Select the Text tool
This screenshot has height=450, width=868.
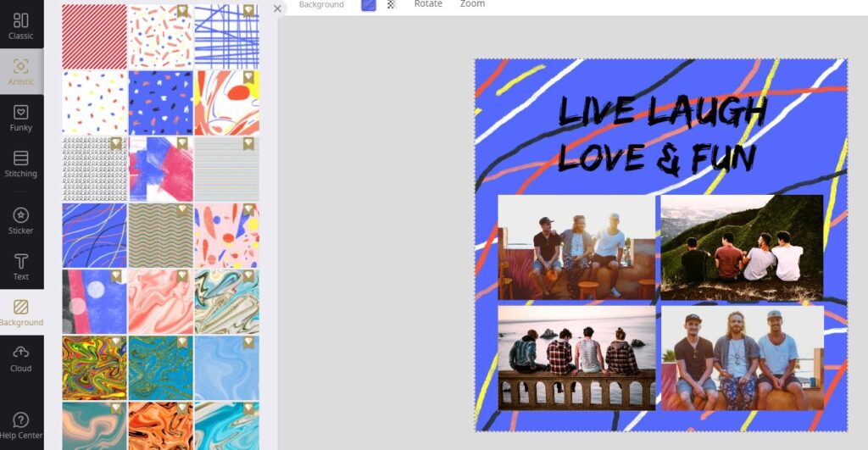(21, 266)
